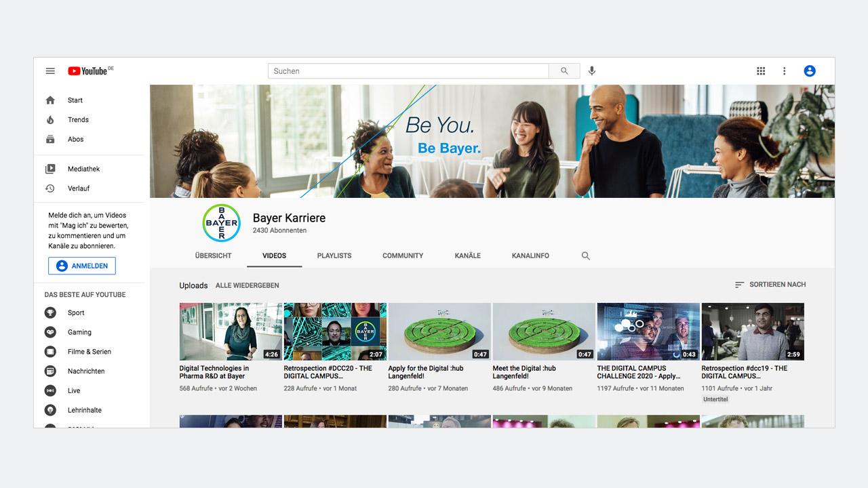Click title THE DIGITAL CAMPUS CHALLENGE 2020
The height and width of the screenshot is (488, 868).
639,372
